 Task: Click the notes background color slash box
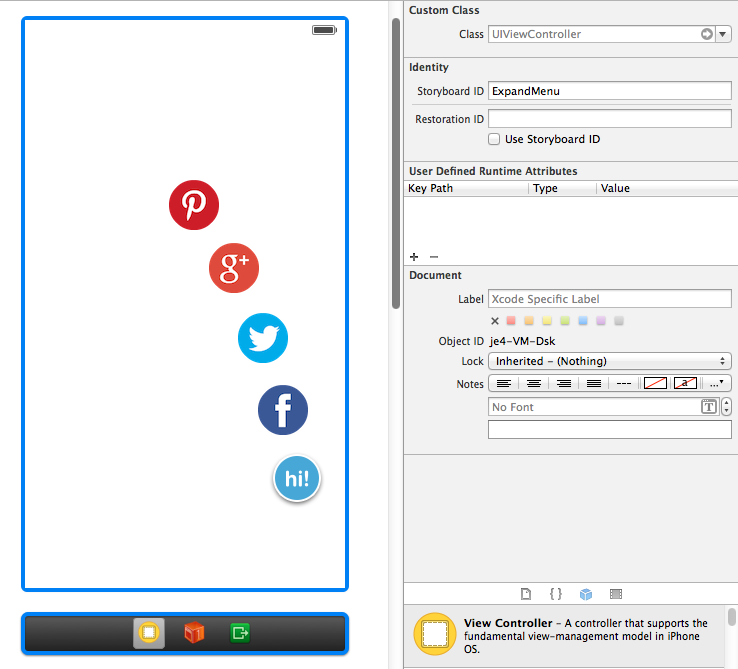point(655,383)
